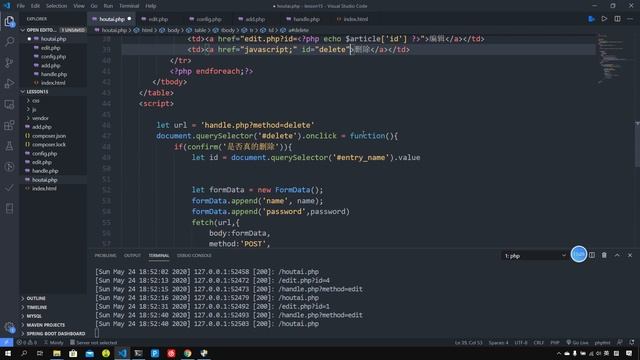640x360 pixels.
Task: Open the Search view icon
Action: click(x=9, y=42)
